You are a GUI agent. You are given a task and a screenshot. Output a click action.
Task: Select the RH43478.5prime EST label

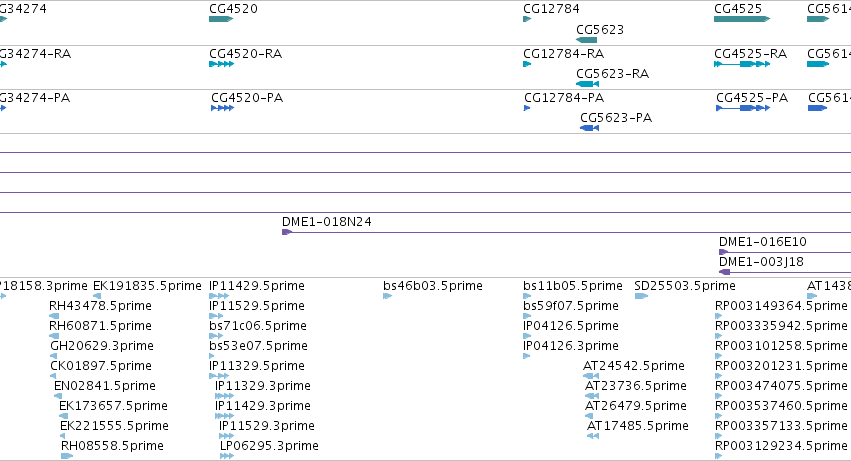100,306
